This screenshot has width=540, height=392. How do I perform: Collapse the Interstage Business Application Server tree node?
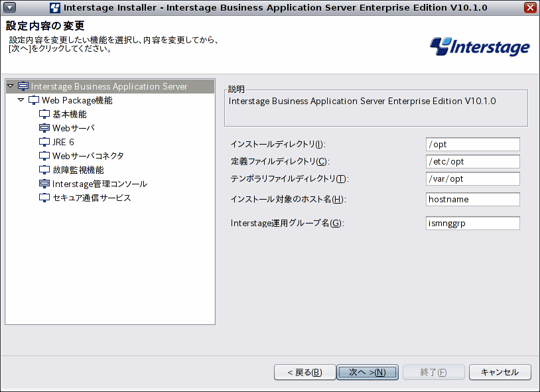11,86
